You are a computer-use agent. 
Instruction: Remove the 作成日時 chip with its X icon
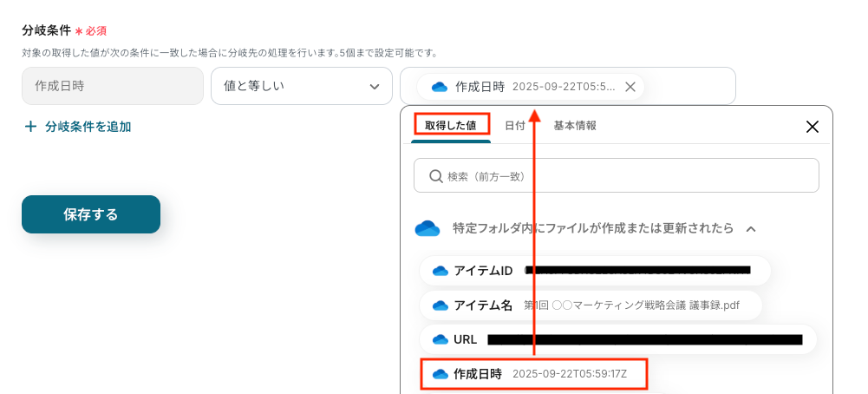click(x=630, y=87)
